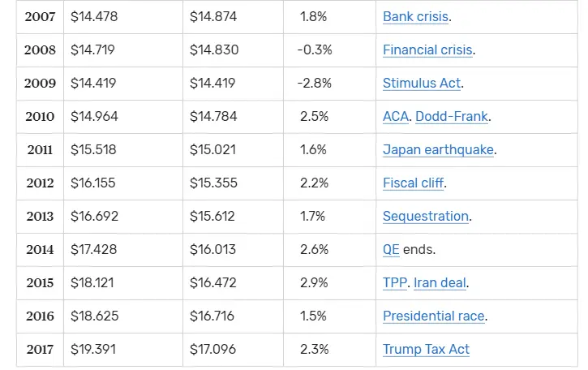Follow the ACA link
Image resolution: width=588 pixels, height=370 pixels.
(396, 117)
